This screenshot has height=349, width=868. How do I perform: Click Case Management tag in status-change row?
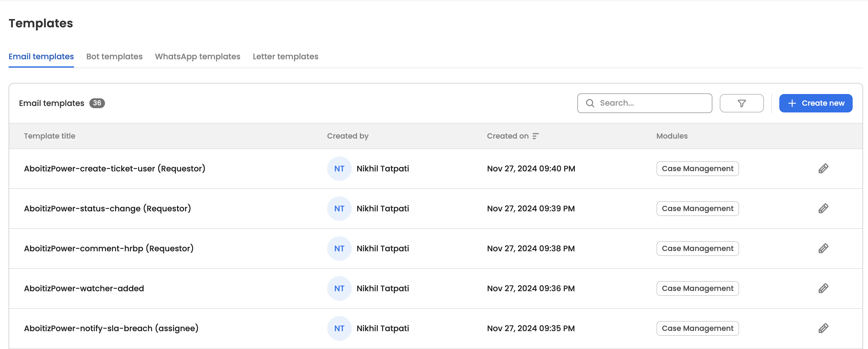pyautogui.click(x=697, y=208)
